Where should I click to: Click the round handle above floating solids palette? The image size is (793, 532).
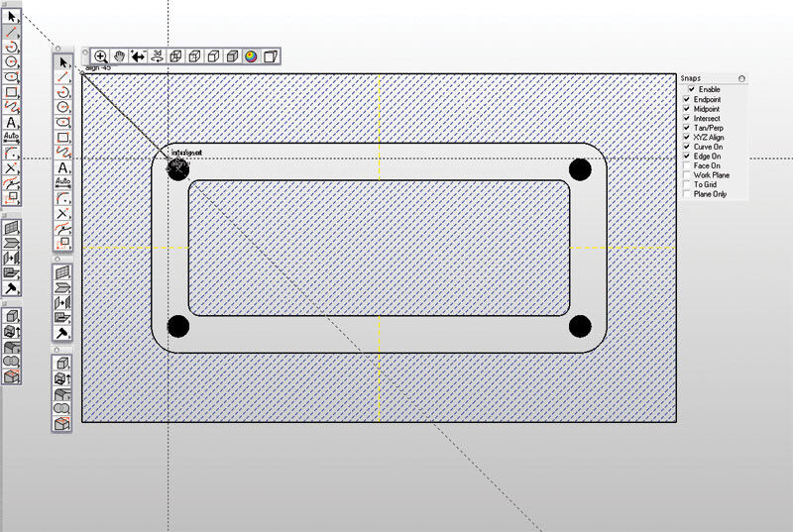[57, 349]
